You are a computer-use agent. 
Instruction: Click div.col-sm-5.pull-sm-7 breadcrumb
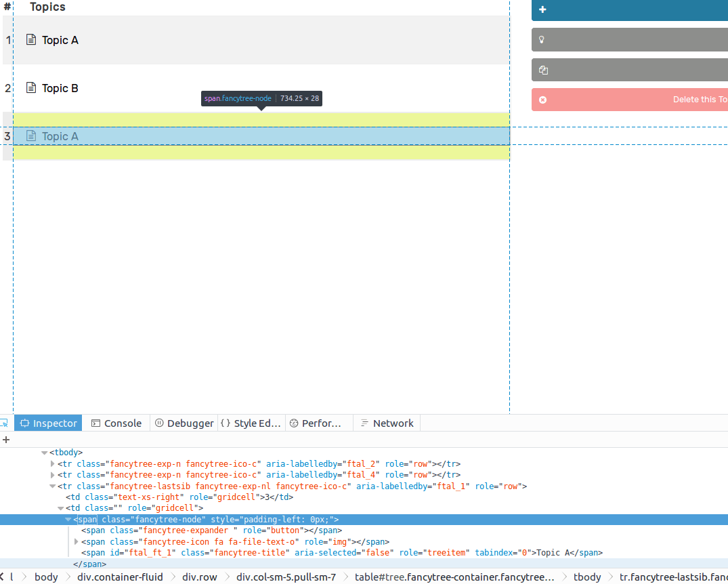[x=286, y=577]
